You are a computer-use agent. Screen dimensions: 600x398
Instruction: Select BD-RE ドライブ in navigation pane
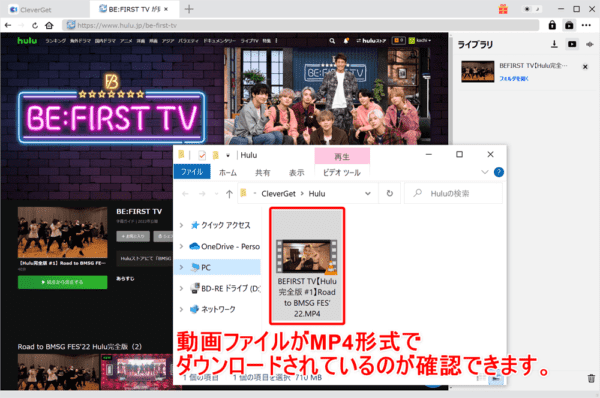pyautogui.click(x=226, y=288)
